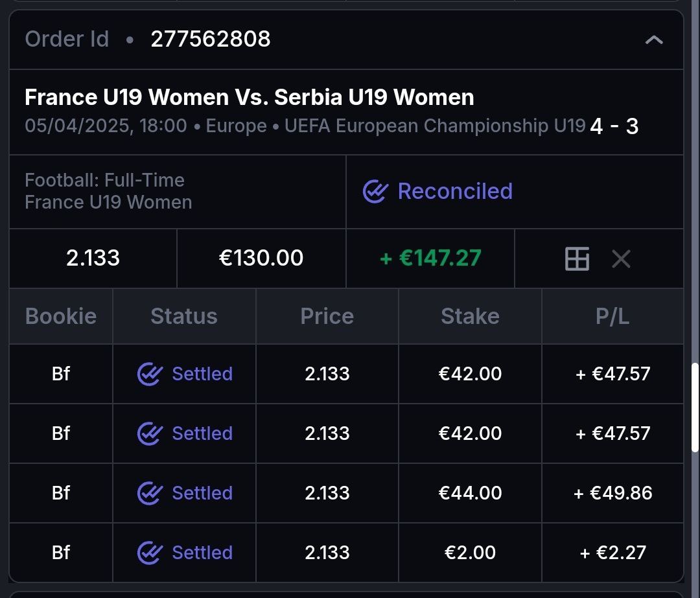
Task: Click Settled check icon in second Bf row
Action: (x=150, y=433)
